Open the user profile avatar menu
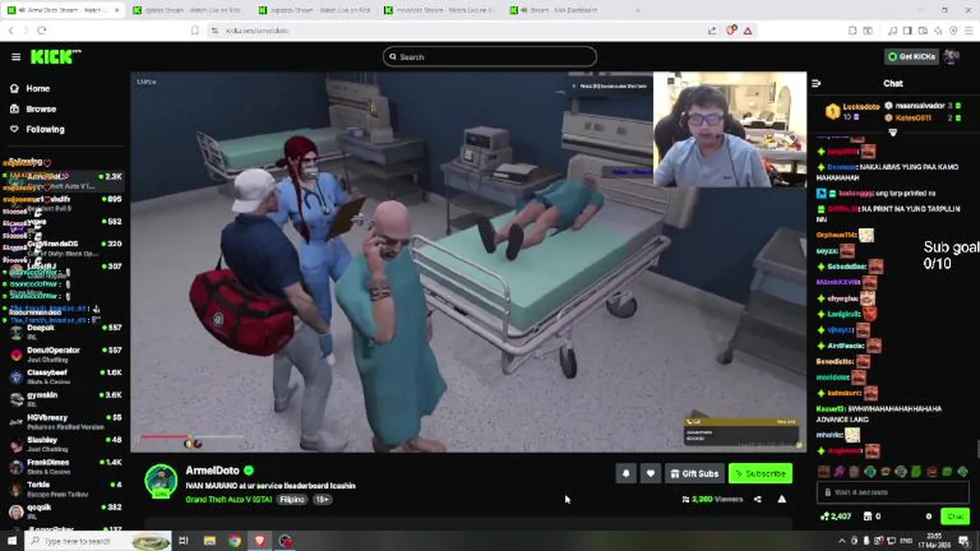The width and height of the screenshot is (980, 551). tap(952, 57)
